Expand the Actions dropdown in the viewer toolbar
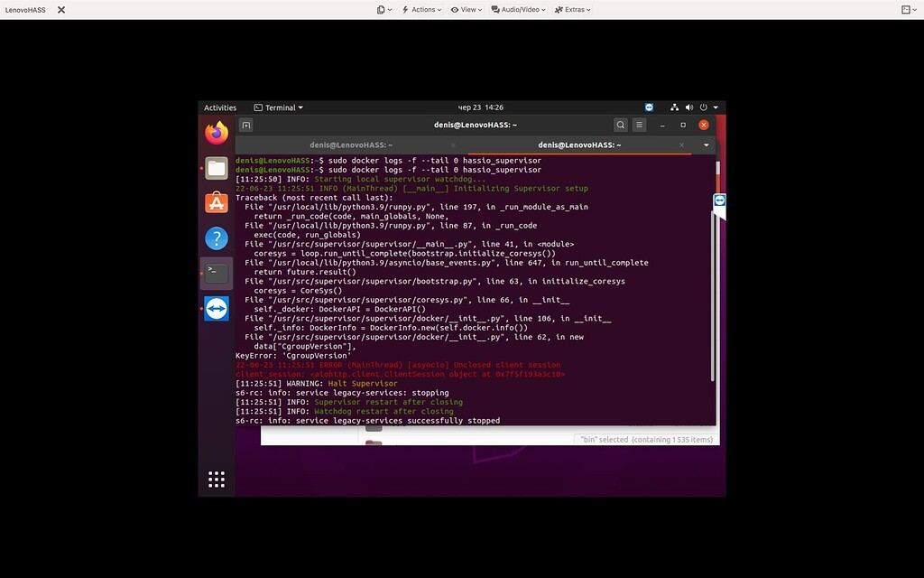924x578 pixels. [x=420, y=10]
